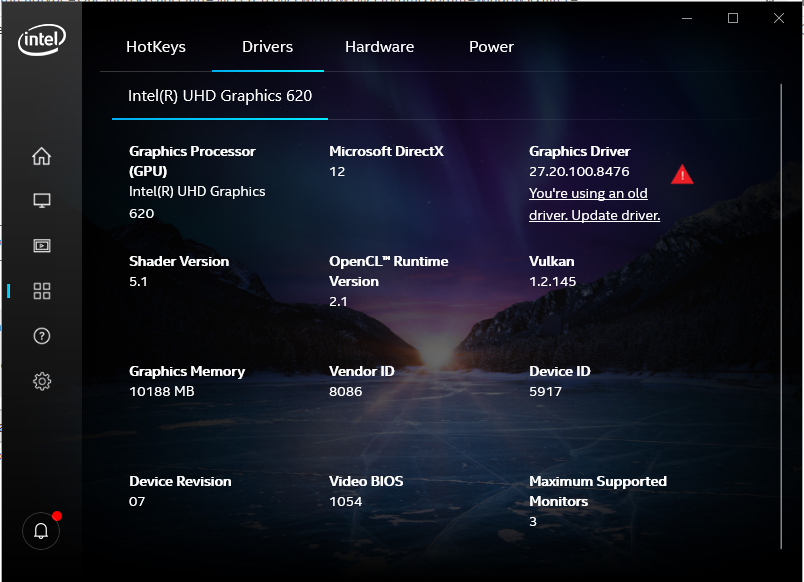
Task: Open the Power tab
Action: coord(491,47)
